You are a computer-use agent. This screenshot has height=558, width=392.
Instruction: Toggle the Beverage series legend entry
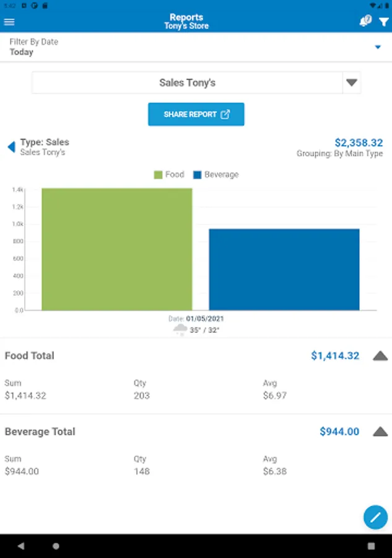point(216,175)
